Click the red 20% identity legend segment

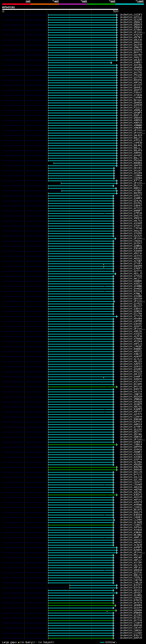tap(16, 4)
